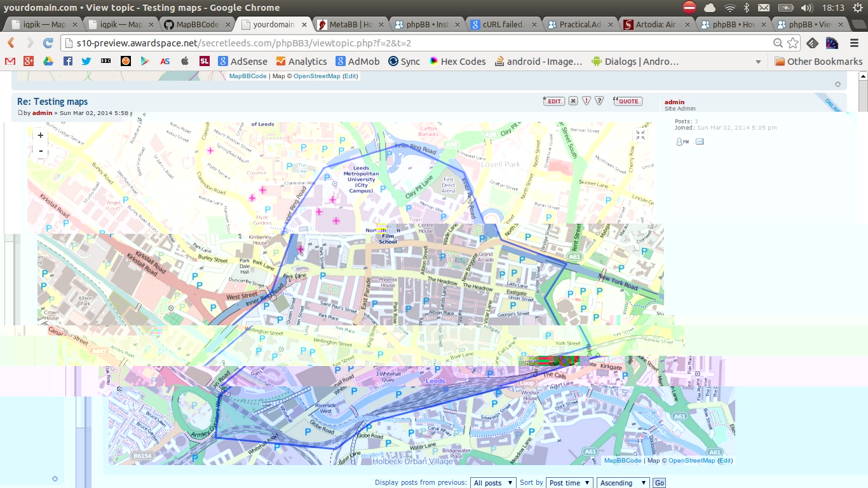Open the Sync bookmark
868x488 pixels.
tap(404, 62)
